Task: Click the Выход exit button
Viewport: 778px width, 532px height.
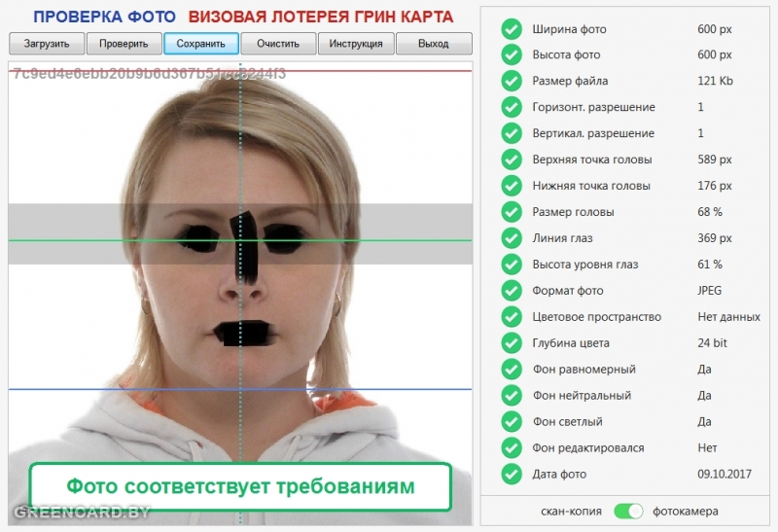Action: click(434, 44)
